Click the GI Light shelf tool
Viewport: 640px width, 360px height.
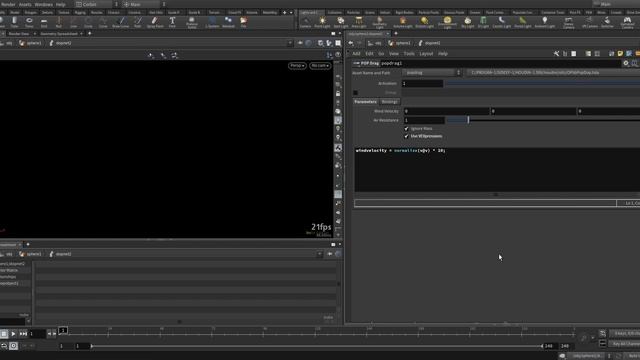pos(483,22)
